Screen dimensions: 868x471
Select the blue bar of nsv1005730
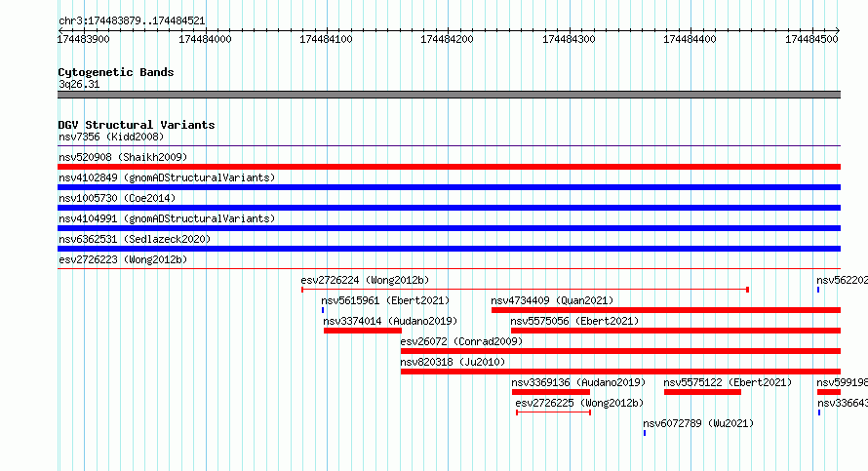click(x=449, y=208)
